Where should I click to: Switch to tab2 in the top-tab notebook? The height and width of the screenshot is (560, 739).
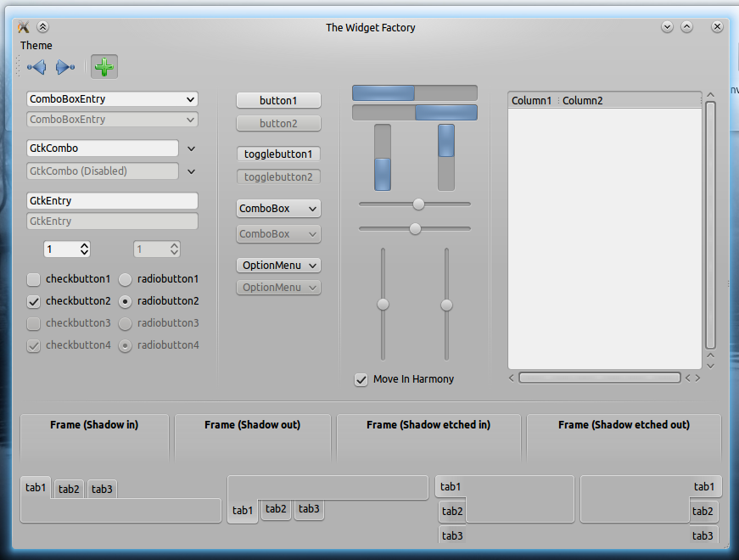click(69, 490)
